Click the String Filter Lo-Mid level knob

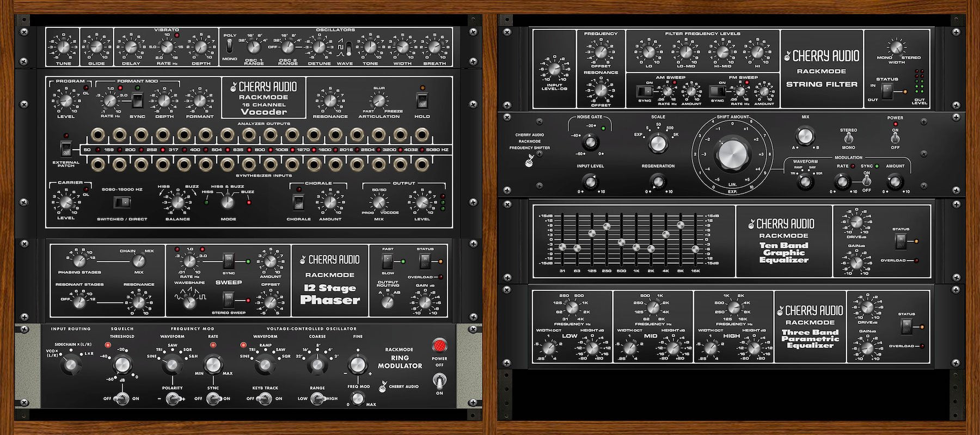685,52
